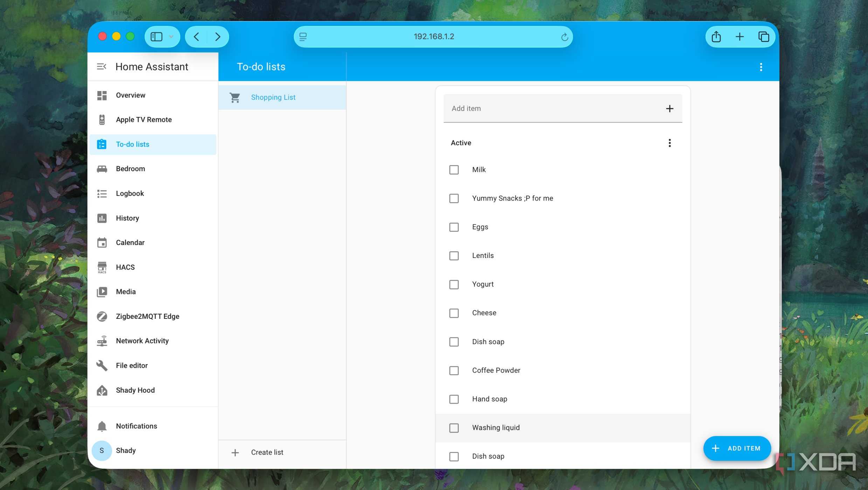Go forward with Safari forward arrow
Screen dimensions: 868x490
(x=217, y=37)
